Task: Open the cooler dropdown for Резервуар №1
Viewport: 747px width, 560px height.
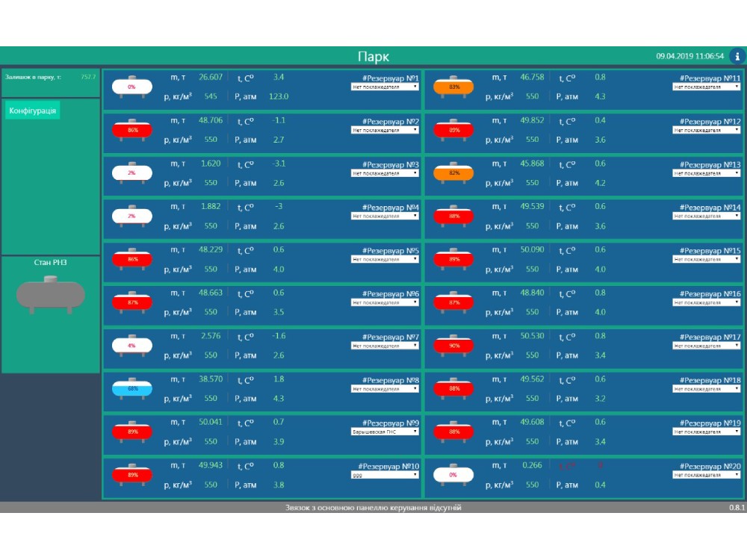Action: click(385, 87)
